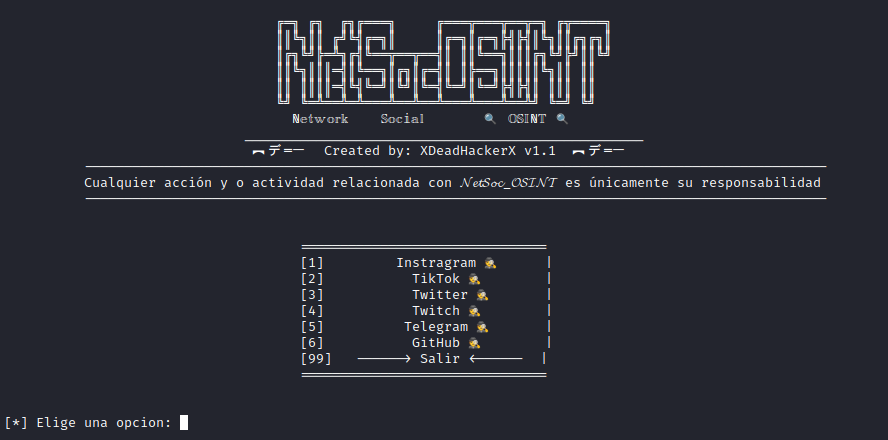Viewport: 888px width, 440px height.
Task: Click the [1] option number
Action: pyautogui.click(x=312, y=263)
